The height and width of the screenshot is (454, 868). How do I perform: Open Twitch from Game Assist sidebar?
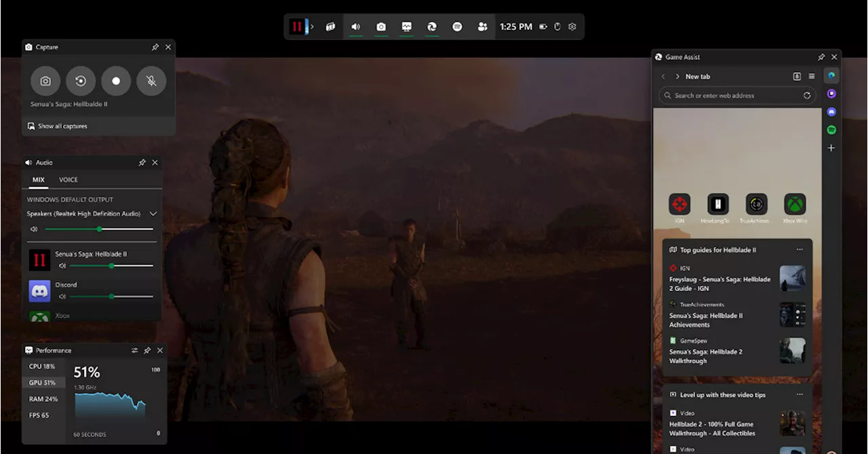click(x=831, y=94)
